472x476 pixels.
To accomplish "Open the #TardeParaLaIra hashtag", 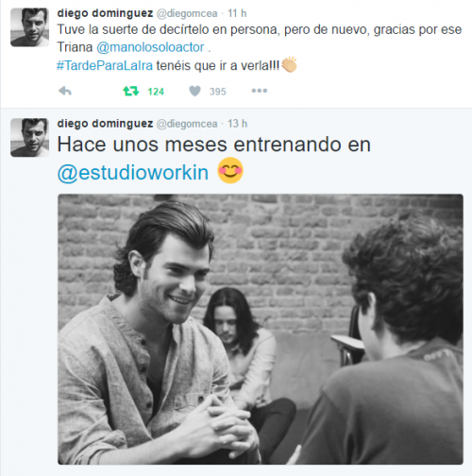I will click(x=105, y=66).
